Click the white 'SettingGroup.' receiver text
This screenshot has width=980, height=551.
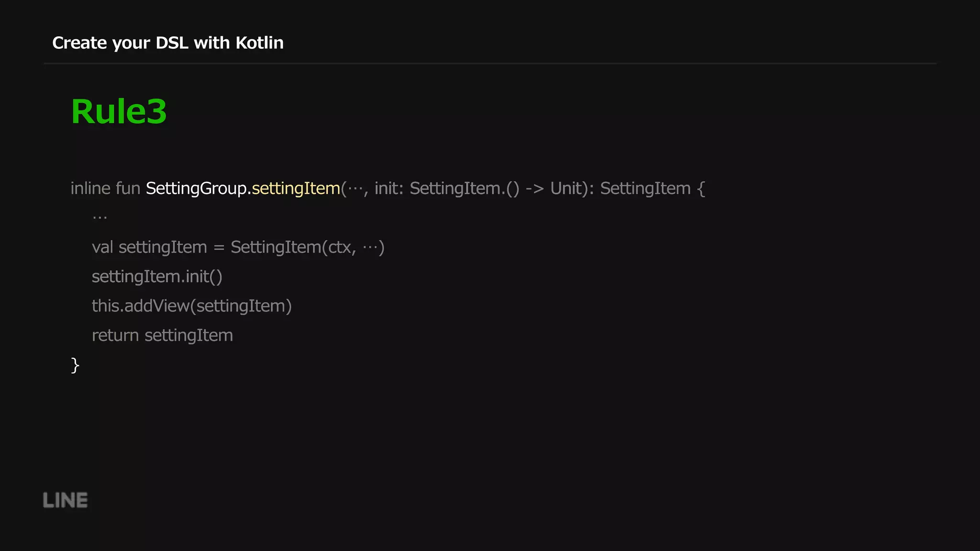tap(199, 188)
